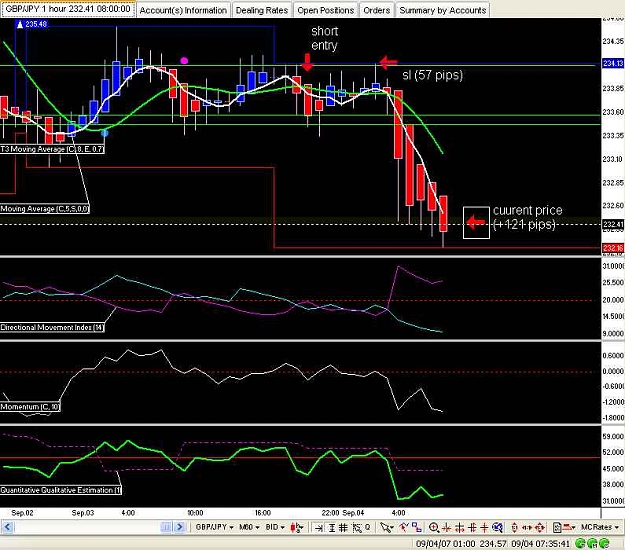
Task: Click the vertical scale adjust icon
Action: click(x=515, y=528)
